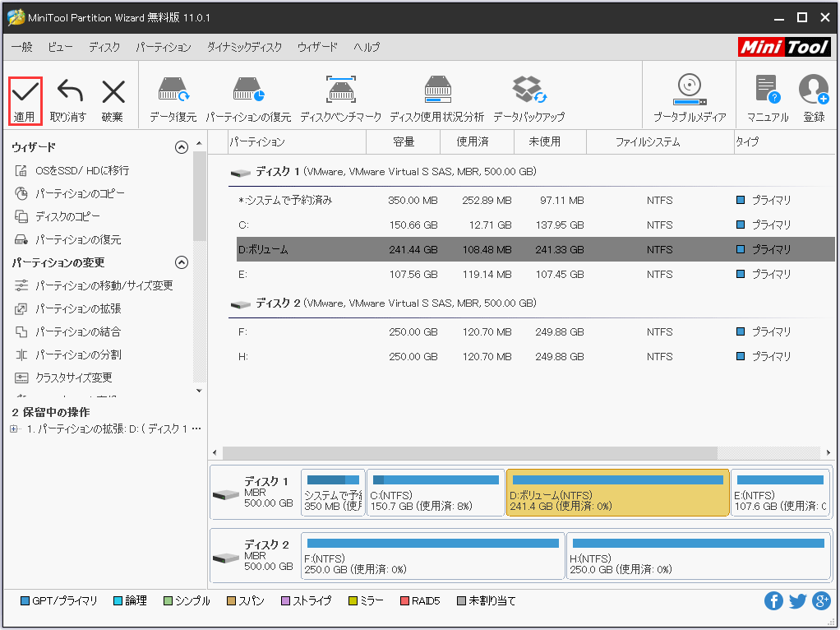Open ディスク使用状況分析 space analyzer
840x630 pixels.
coord(436,92)
